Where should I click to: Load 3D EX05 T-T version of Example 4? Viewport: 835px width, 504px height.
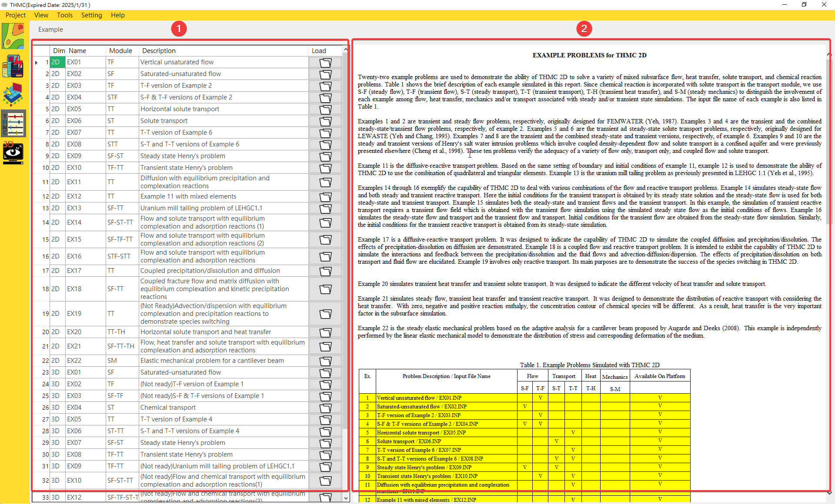(325, 419)
